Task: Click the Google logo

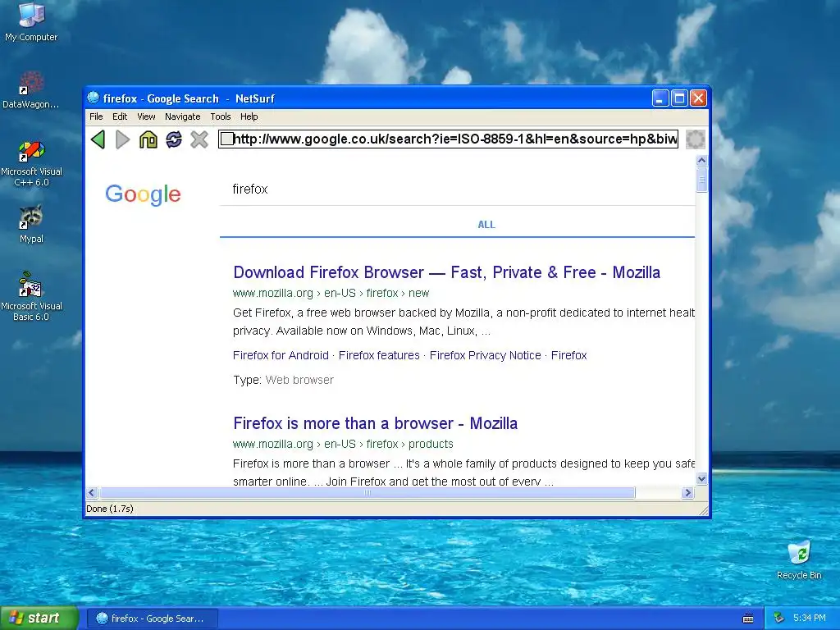Action: pyautogui.click(x=143, y=194)
